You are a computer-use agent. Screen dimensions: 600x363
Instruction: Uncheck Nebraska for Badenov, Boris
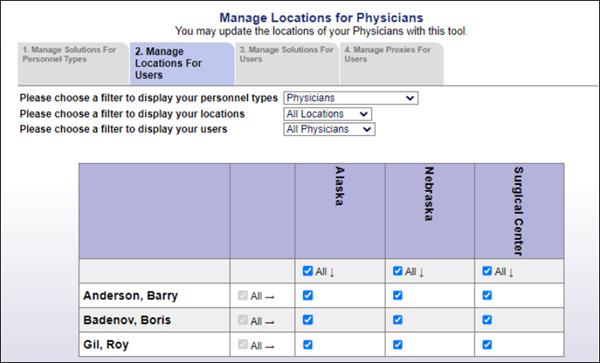[398, 320]
